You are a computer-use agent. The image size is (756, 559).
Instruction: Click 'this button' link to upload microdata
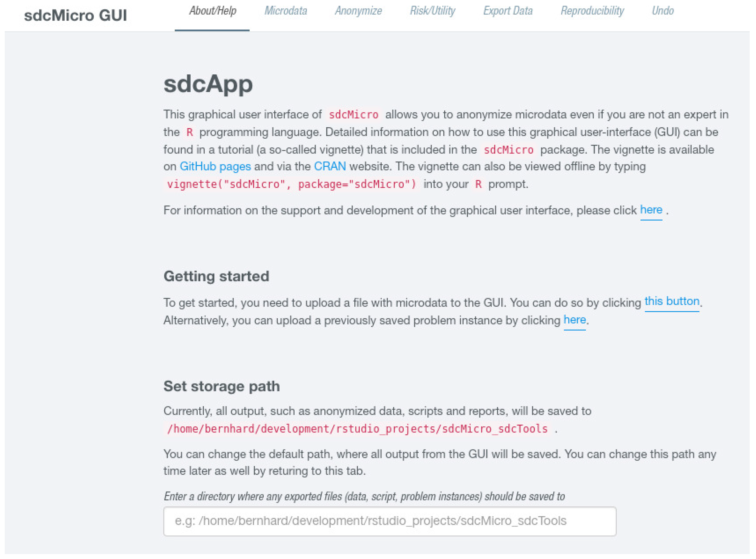coord(671,301)
